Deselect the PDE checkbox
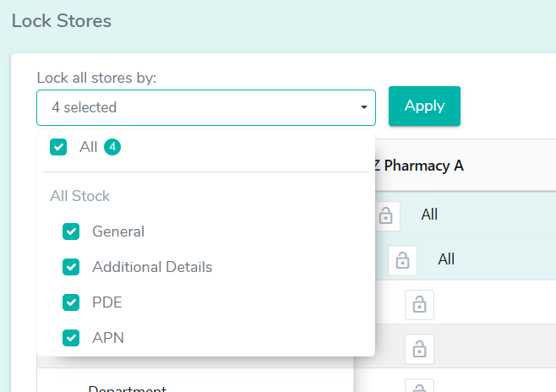Viewport: 556px width, 392px height. coord(71,302)
